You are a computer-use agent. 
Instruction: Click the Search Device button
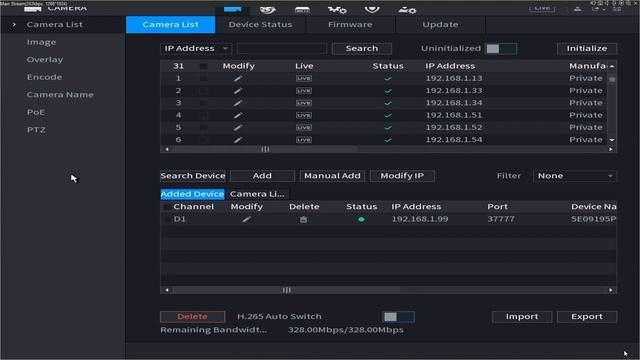pyautogui.click(x=193, y=176)
